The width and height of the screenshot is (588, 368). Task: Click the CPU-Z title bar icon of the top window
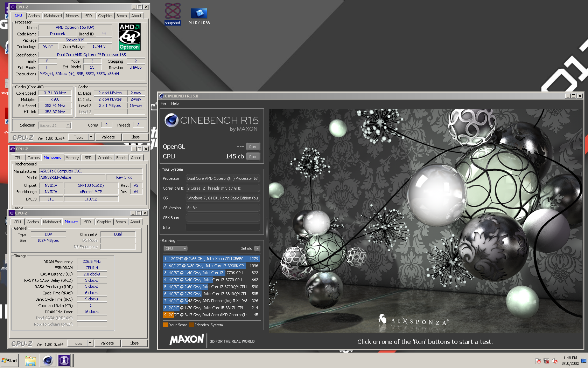click(13, 7)
